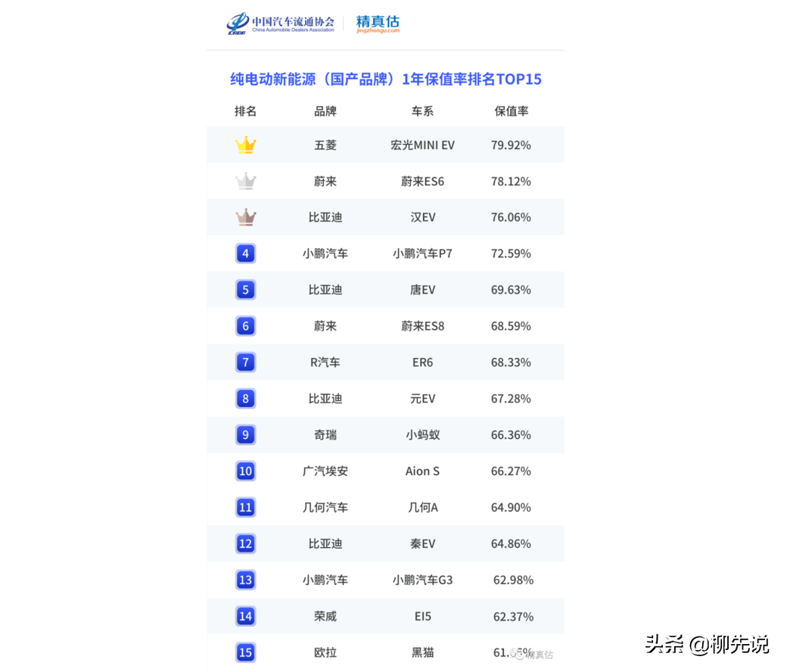This screenshot has height=672, width=787.
Task: Click the value 66.27%
Action: (x=511, y=471)
